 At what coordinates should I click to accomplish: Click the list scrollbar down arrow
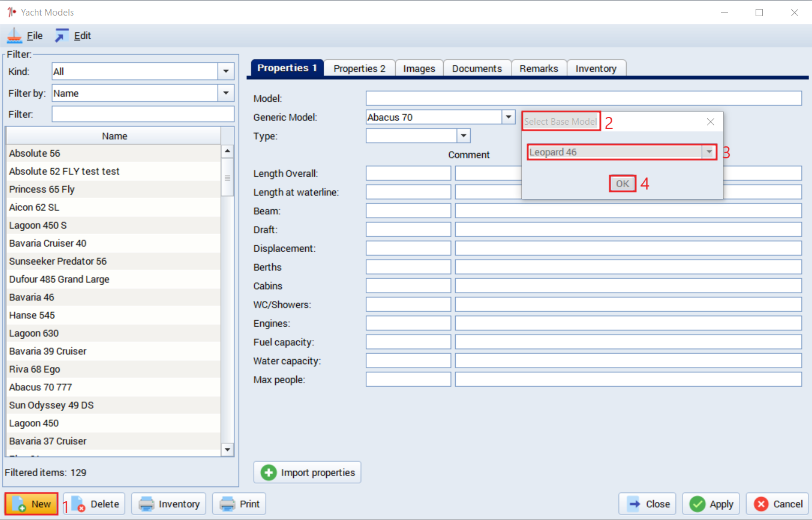coord(227,449)
